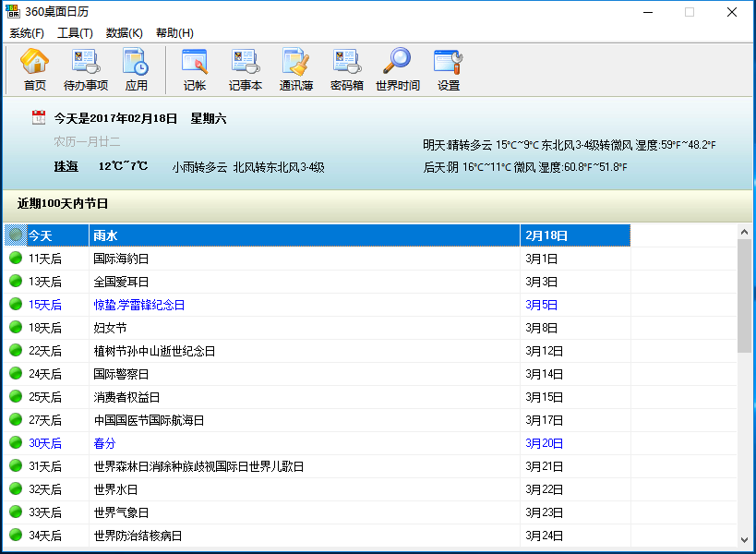Image resolution: width=756 pixels, height=554 pixels.
Task: Open the 待办事项 (To-do) icon
Action: point(86,71)
